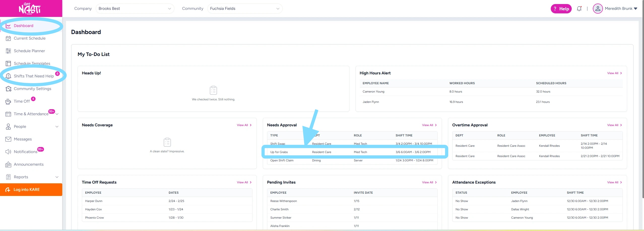Click the Announcements icon in sidebar

[8, 164]
